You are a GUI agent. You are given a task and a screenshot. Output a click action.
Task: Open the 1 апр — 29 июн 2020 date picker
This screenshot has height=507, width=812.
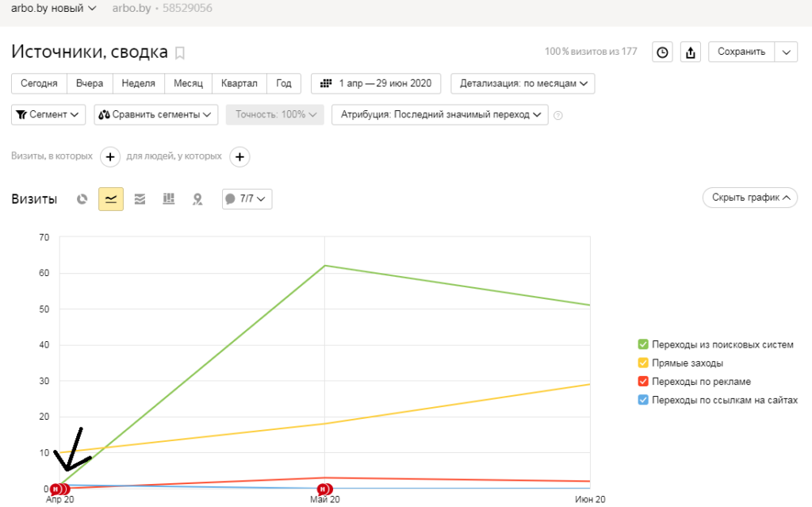pos(376,83)
